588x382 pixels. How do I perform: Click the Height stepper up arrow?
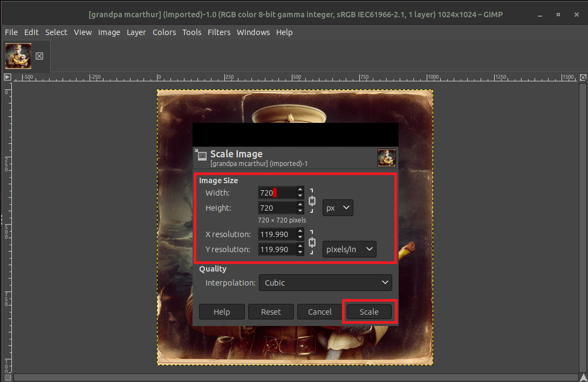(300, 205)
